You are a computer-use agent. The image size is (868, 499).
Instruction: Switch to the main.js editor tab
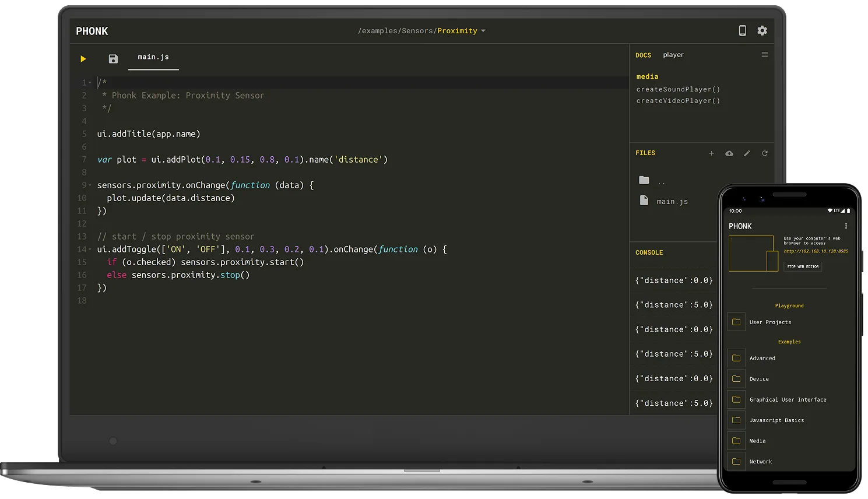pyautogui.click(x=153, y=57)
